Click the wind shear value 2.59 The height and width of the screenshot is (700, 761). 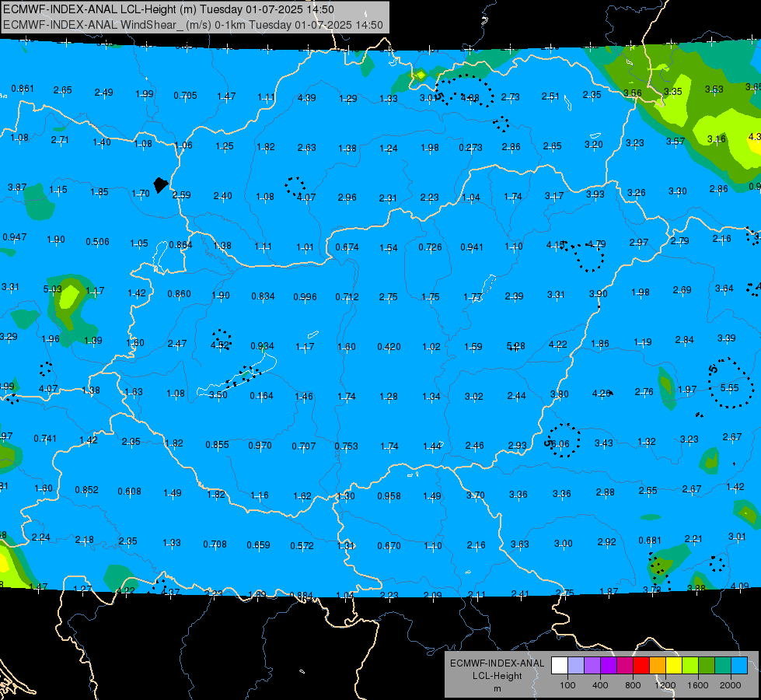click(182, 194)
